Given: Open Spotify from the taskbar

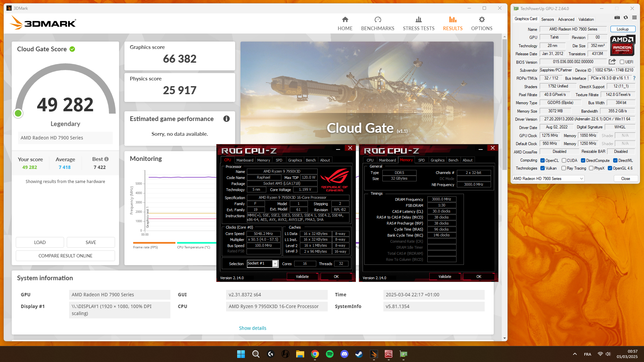Looking at the screenshot, I should coord(329,354).
